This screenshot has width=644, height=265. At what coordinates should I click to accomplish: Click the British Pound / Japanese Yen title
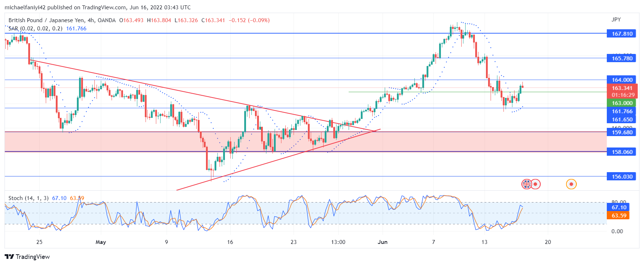click(46, 20)
